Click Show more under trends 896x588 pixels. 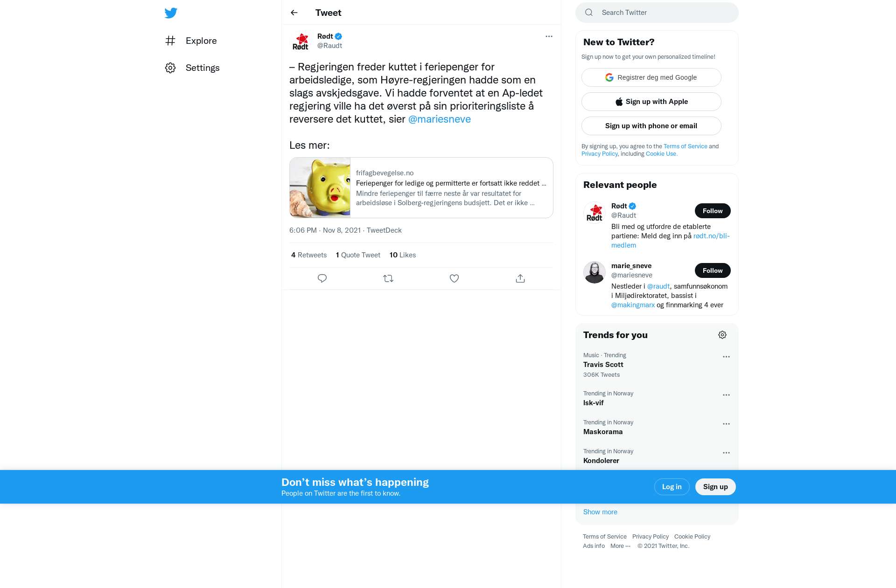pos(600,512)
